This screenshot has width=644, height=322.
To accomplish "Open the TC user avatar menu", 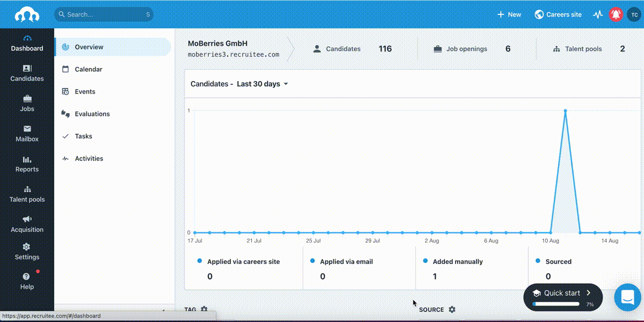I will click(x=634, y=14).
